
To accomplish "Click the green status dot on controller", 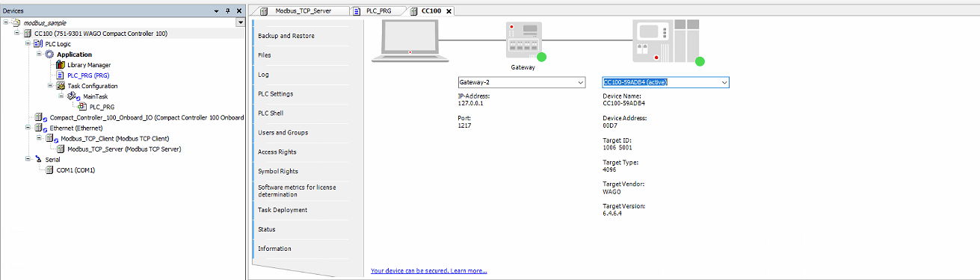I will click(x=700, y=62).
